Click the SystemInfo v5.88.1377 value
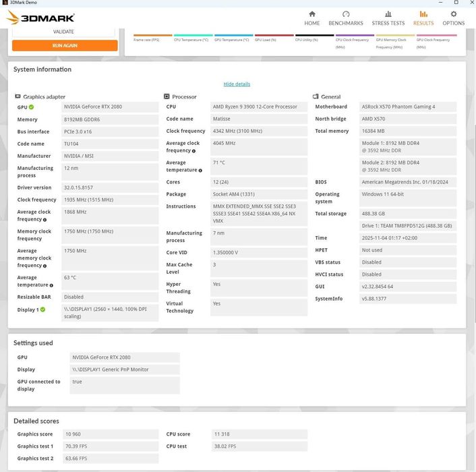 coord(408,299)
